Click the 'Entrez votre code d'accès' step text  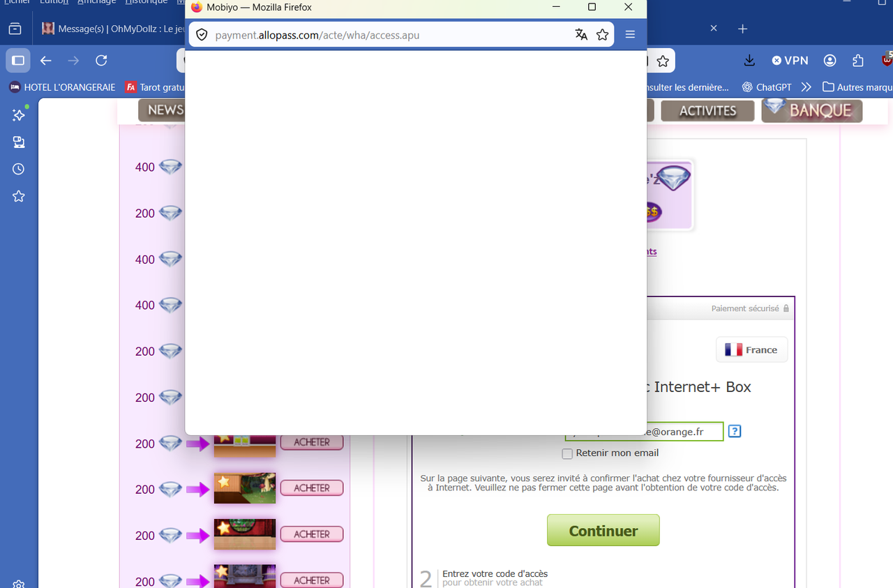point(495,574)
